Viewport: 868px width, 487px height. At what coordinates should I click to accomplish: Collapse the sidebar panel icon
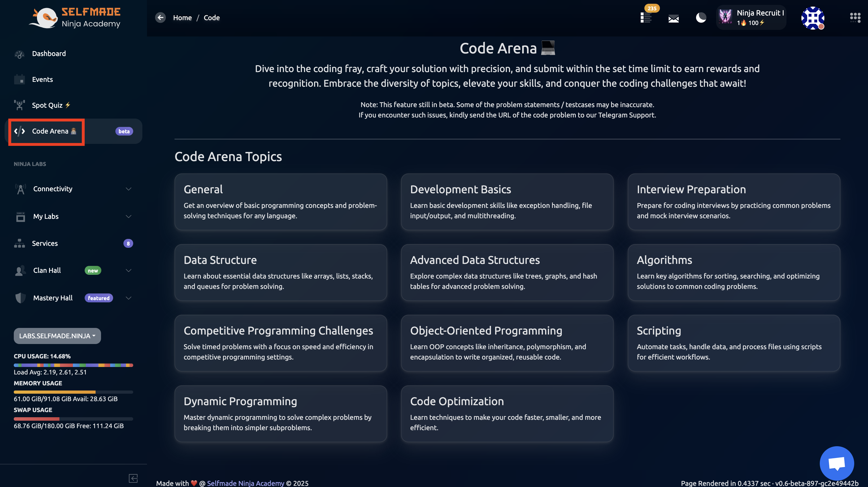[133, 478]
